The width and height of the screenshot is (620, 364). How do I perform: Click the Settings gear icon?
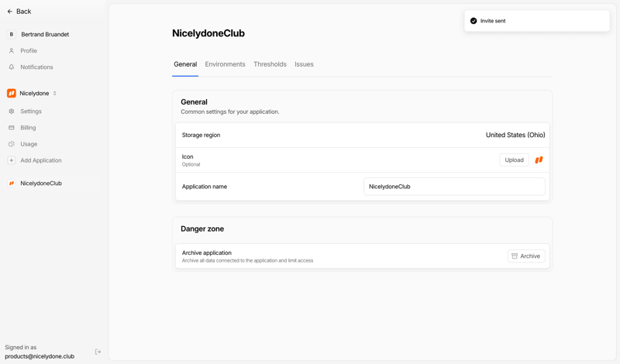pos(12,112)
